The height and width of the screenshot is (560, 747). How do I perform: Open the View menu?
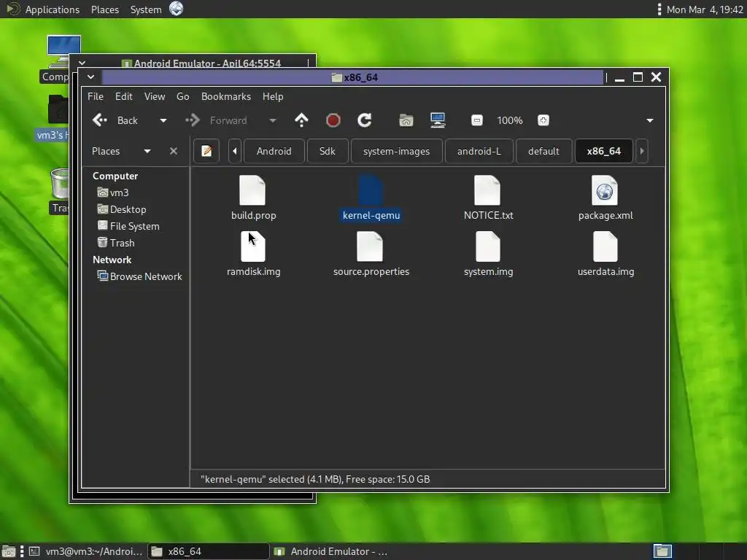[155, 96]
